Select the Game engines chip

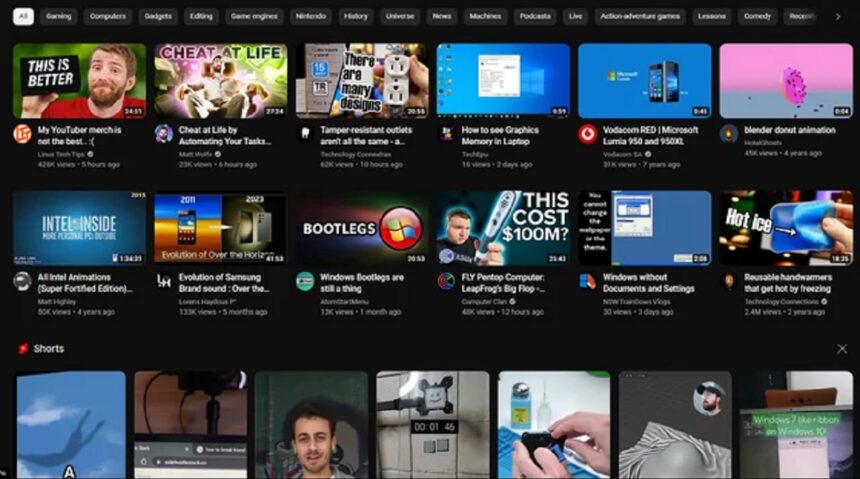[x=254, y=16]
